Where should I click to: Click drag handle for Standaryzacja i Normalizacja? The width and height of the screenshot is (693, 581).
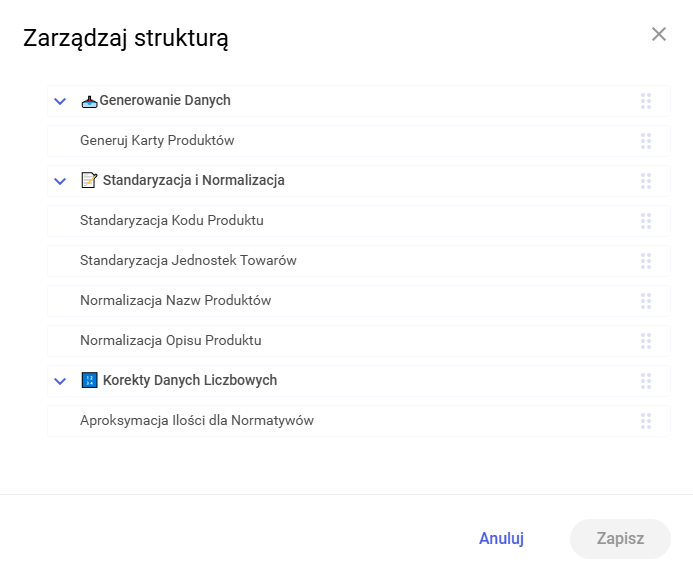(x=646, y=181)
